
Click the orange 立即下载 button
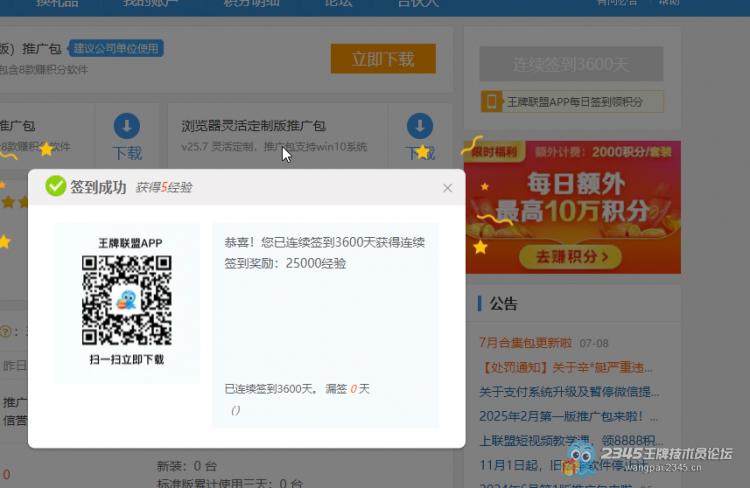coord(383,59)
